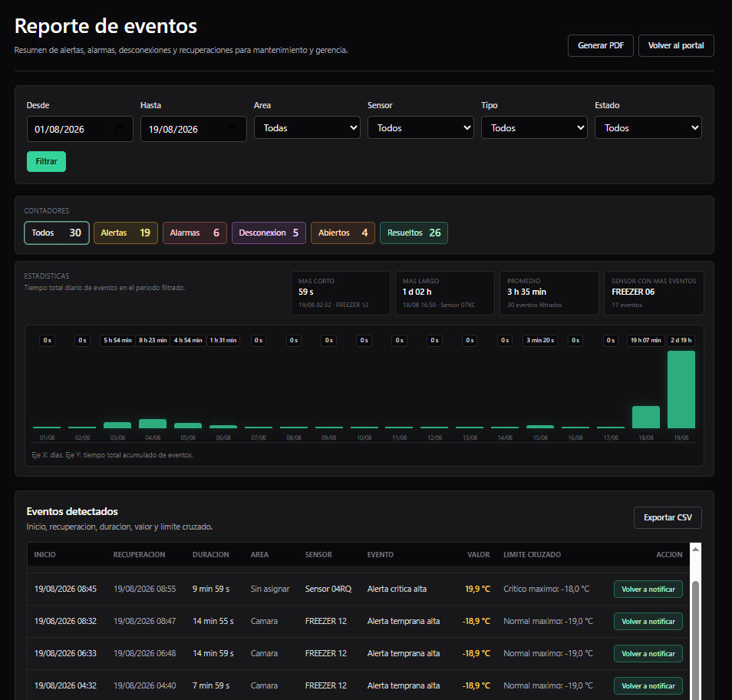The width and height of the screenshot is (732, 700).
Task: Click the 05/08 bar in chart
Action: click(188, 425)
